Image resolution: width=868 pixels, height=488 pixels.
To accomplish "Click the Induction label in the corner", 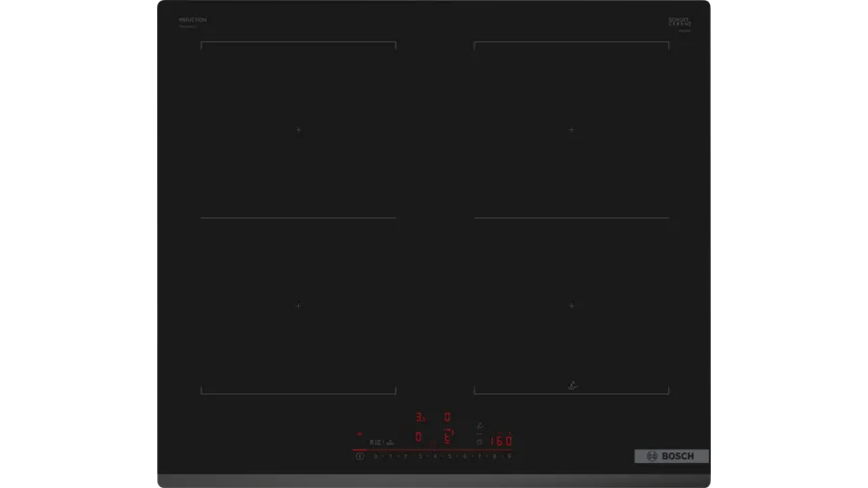I will click(x=193, y=20).
